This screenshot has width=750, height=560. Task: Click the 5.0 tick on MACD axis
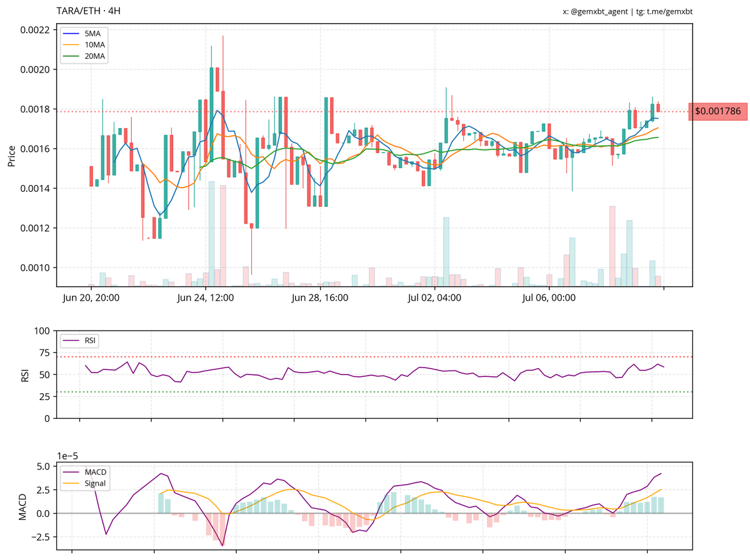tap(44, 466)
